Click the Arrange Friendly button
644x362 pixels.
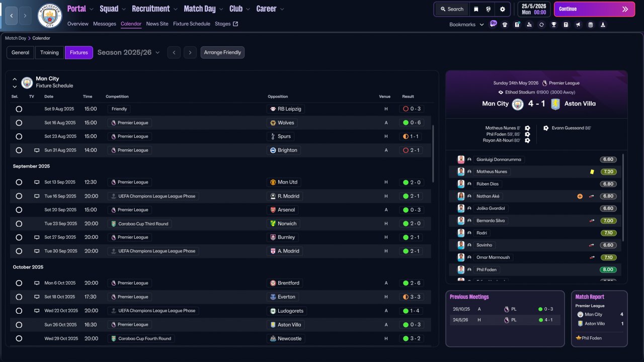pyautogui.click(x=222, y=52)
